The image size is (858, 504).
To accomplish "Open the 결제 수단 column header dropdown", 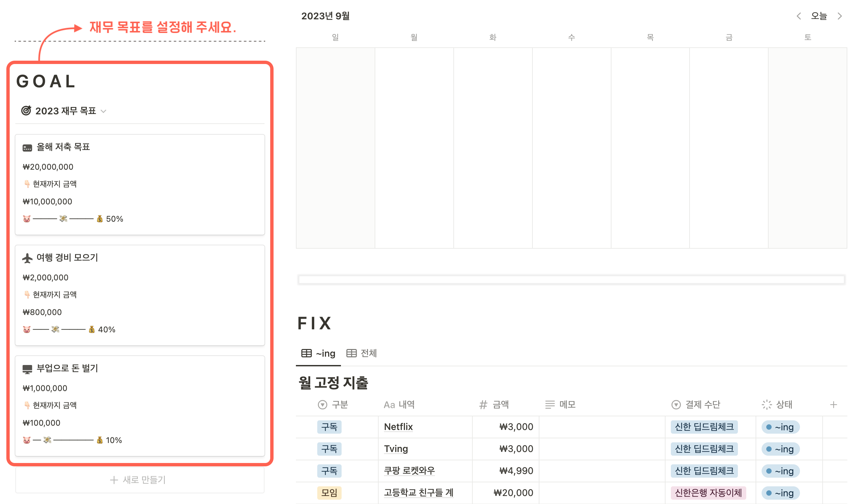I will (676, 405).
